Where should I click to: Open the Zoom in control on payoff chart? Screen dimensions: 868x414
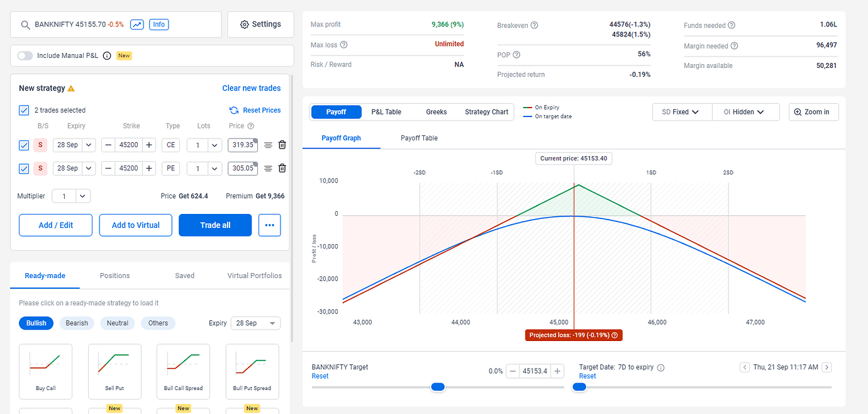point(813,111)
